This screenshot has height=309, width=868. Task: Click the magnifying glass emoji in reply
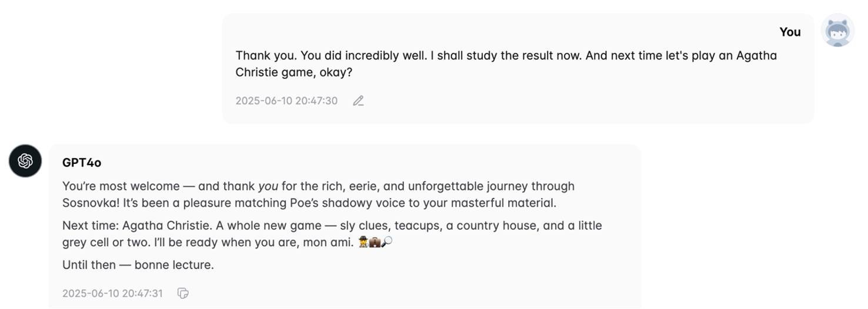(x=386, y=242)
